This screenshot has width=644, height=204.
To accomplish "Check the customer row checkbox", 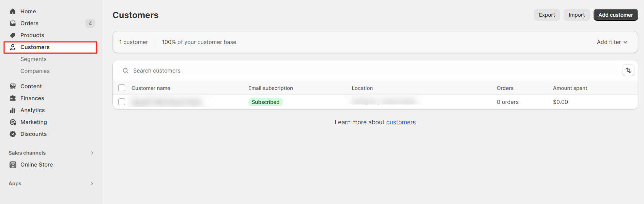I will [x=122, y=102].
